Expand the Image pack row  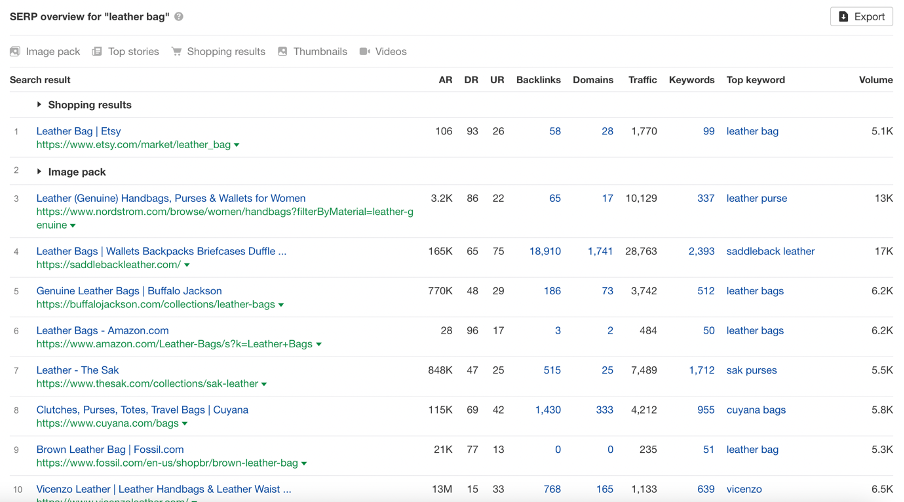click(x=39, y=172)
